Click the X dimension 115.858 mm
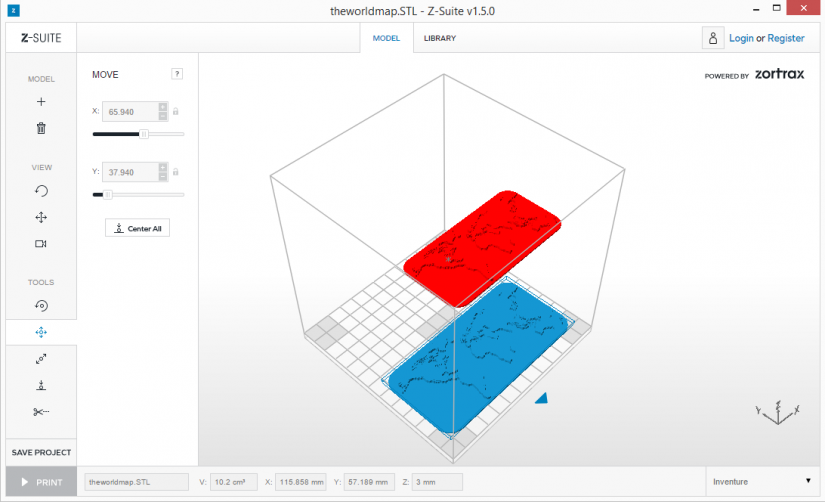Viewport: 825px width, 502px height. tap(301, 481)
